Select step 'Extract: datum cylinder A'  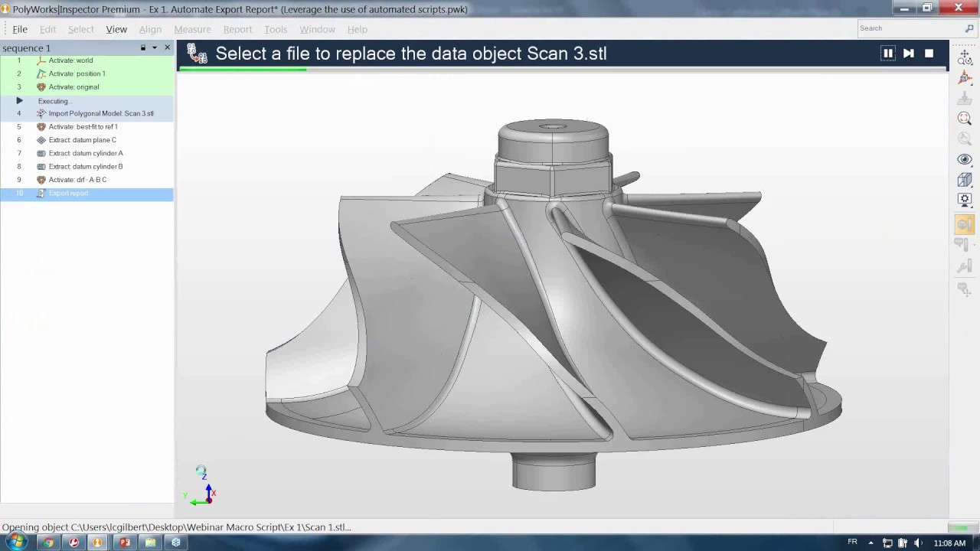87,153
